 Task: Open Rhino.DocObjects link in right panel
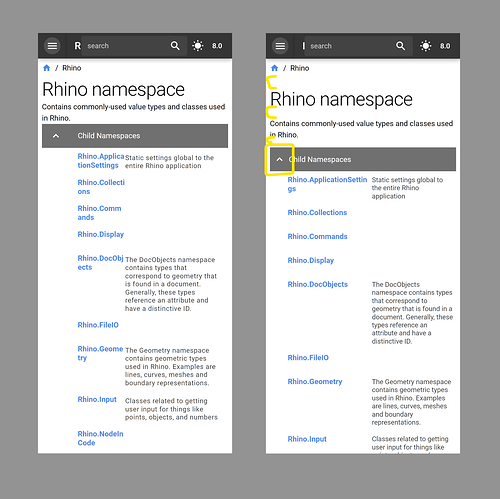click(x=318, y=284)
